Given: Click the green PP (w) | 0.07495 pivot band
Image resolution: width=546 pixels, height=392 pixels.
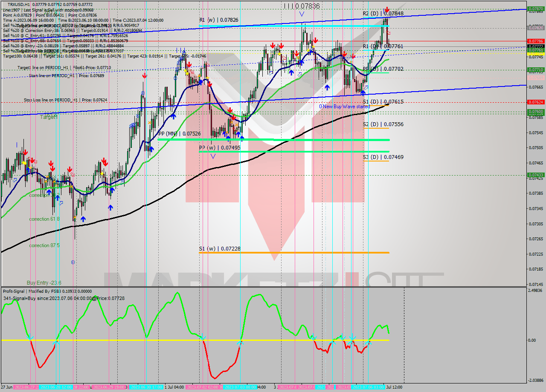Looking at the screenshot, I should click(294, 150).
